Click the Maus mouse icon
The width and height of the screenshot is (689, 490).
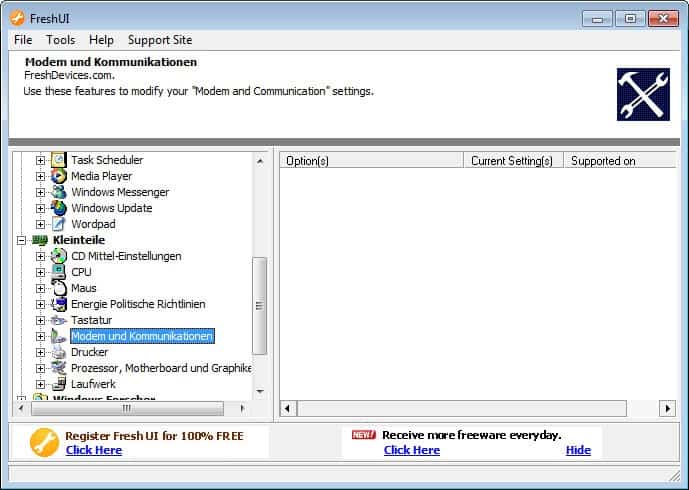58,288
